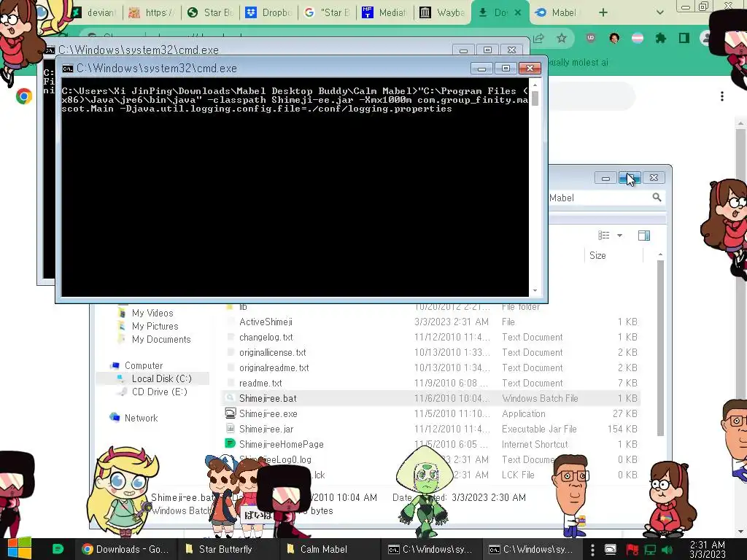This screenshot has width=747, height=560.
Task: Open a new browser tab with plus
Action: (x=603, y=12)
